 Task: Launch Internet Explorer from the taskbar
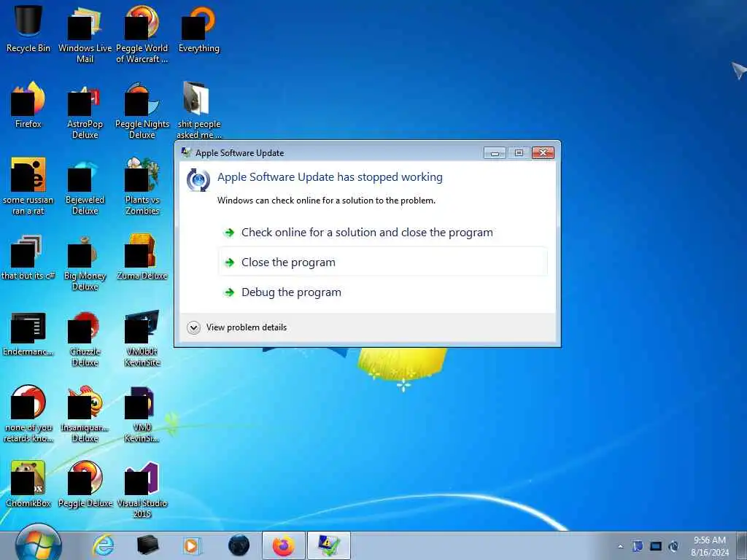(104, 545)
